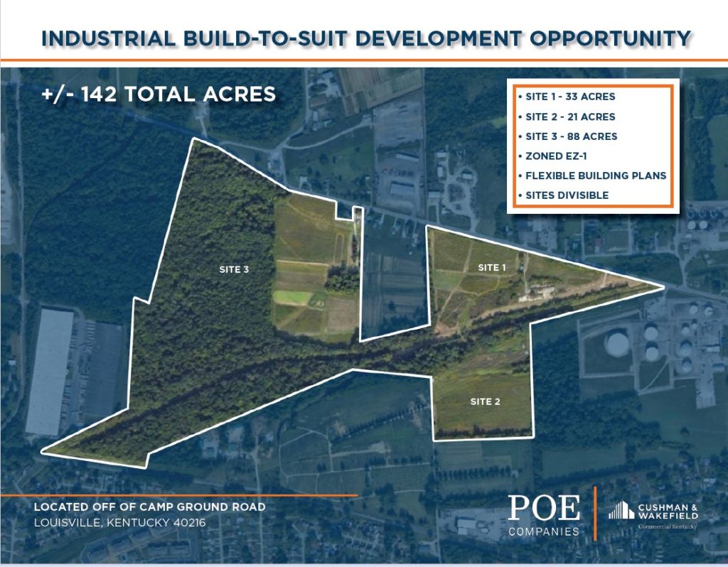Click the Site 2 map label

coord(485,402)
